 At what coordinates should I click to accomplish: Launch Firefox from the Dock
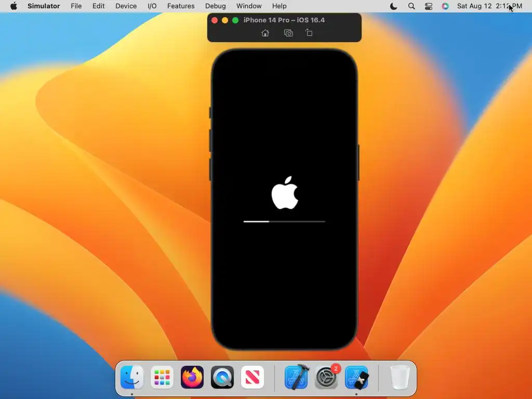pos(192,377)
